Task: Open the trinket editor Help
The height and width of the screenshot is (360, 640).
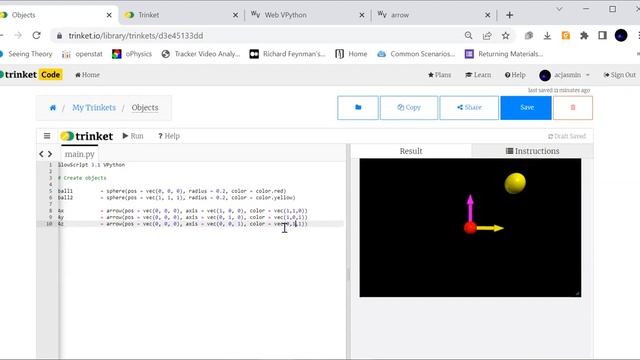Action: [x=169, y=136]
